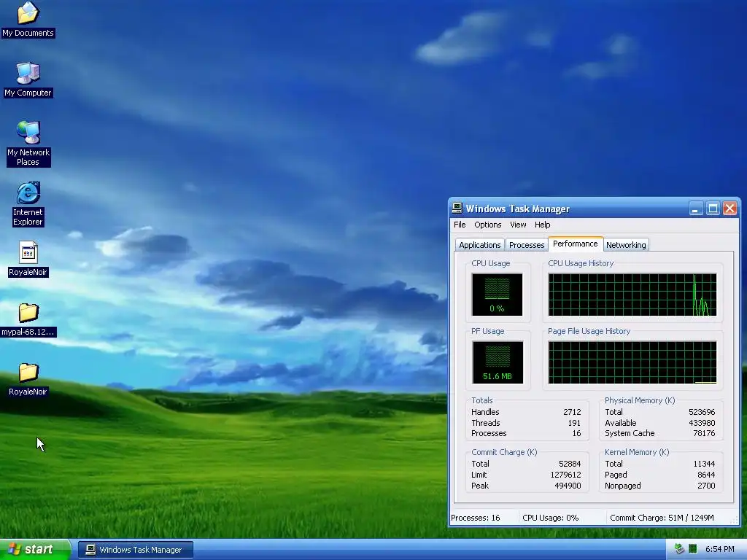Minimize the Task Manager window
The height and width of the screenshot is (560, 747).
pos(695,208)
